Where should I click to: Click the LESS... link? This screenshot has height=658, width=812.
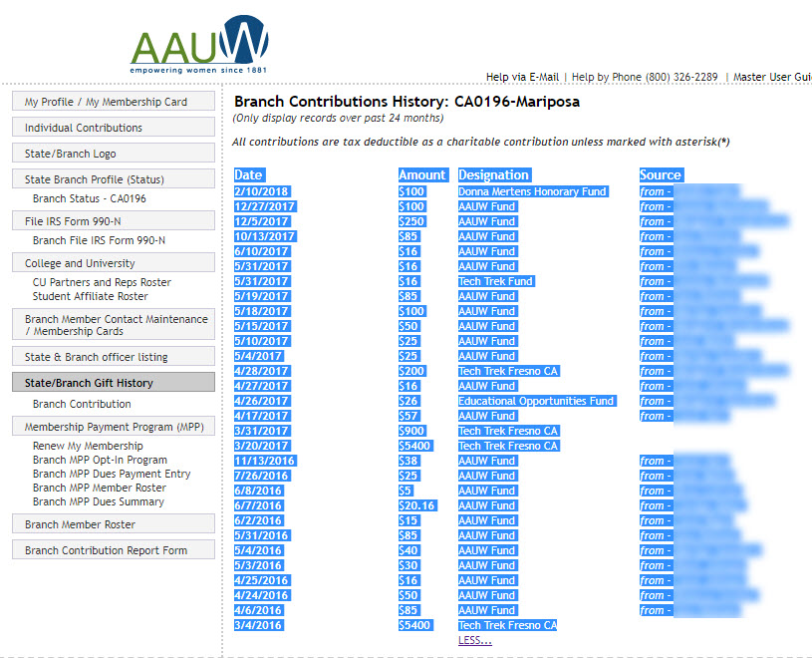475,640
